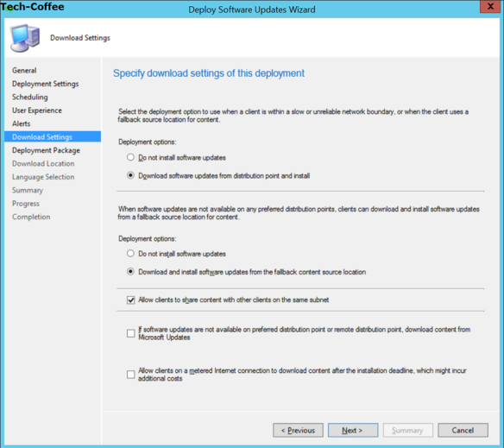Jump to Deployment Package step
The width and height of the screenshot is (504, 448).
pos(46,150)
